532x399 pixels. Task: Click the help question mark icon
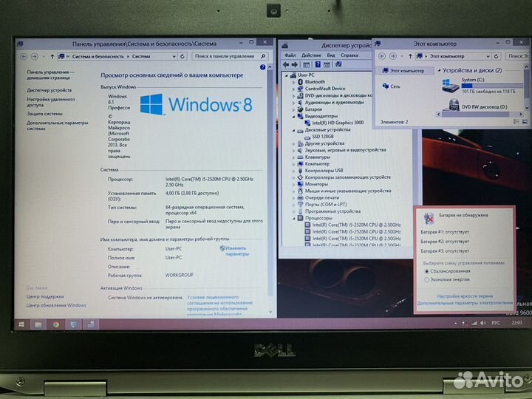tap(264, 66)
